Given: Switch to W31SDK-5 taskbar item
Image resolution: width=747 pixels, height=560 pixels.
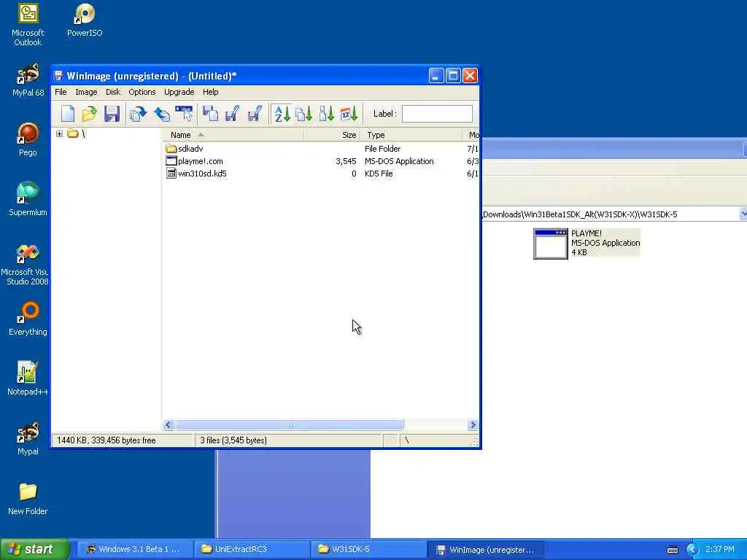Looking at the screenshot, I should click(368, 549).
